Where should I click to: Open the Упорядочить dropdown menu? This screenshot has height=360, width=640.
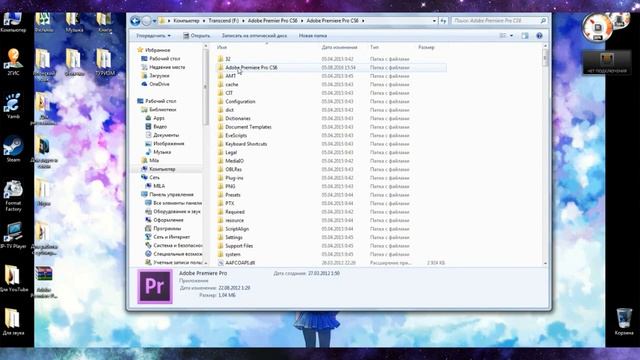153,36
